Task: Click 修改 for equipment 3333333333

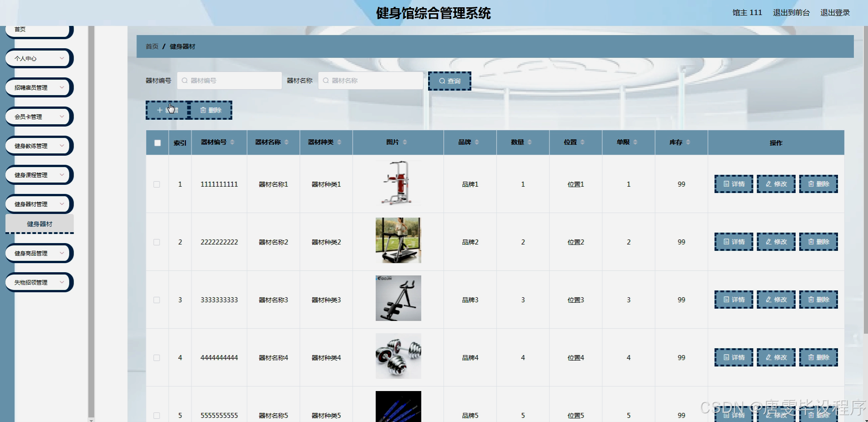Action: [776, 300]
